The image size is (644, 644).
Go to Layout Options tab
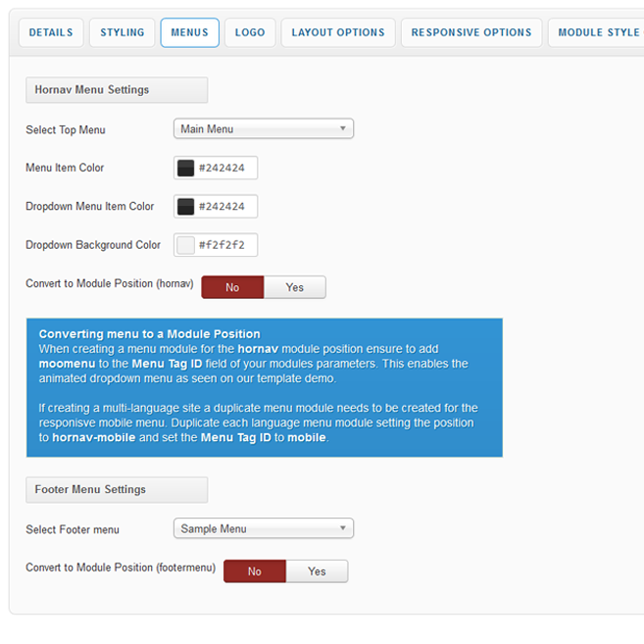click(x=338, y=32)
